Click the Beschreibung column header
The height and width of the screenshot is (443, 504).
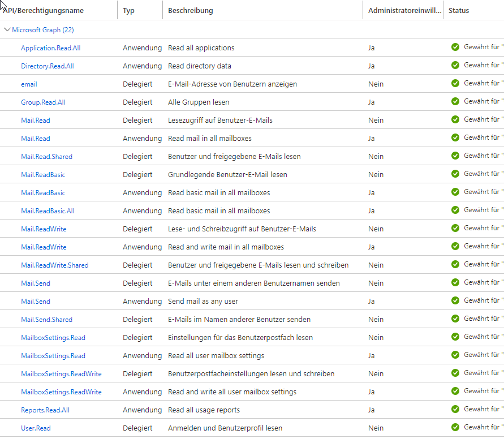pyautogui.click(x=191, y=11)
